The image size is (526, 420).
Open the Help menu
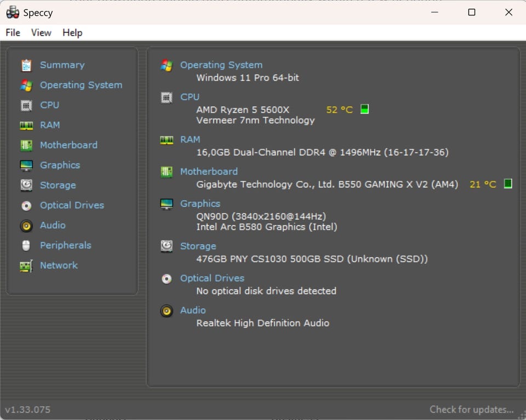point(72,33)
